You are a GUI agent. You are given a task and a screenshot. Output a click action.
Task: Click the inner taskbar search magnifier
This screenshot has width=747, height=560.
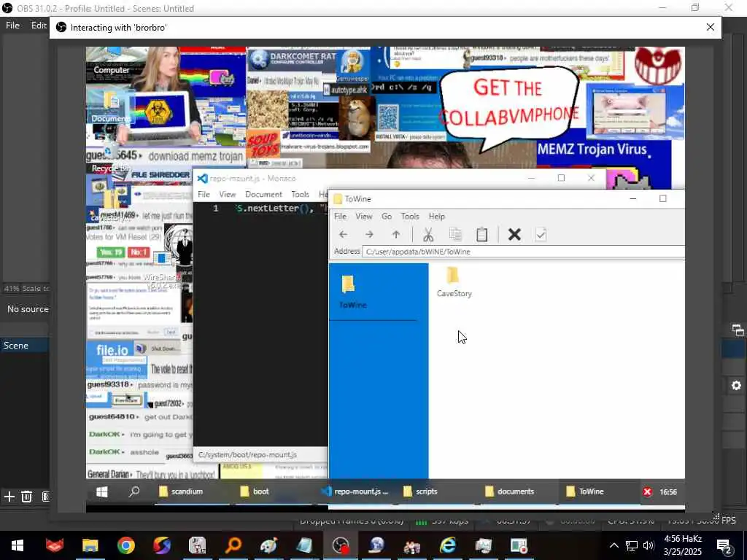point(134,491)
